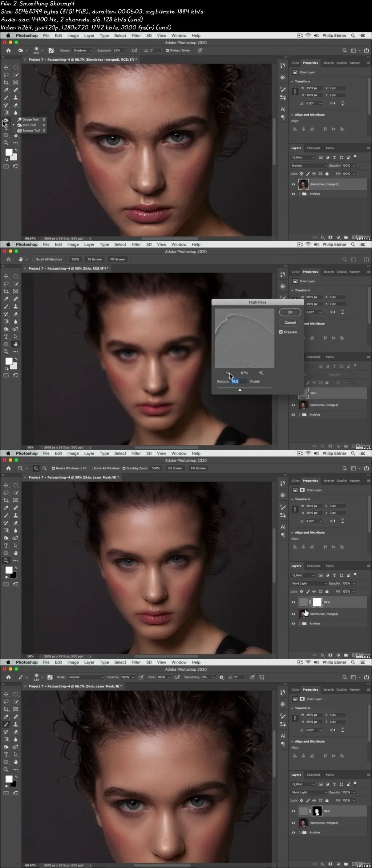The width and height of the screenshot is (372, 868).
Task: Activate Zoom In mode icon in Zoom options bar
Action: point(36,468)
